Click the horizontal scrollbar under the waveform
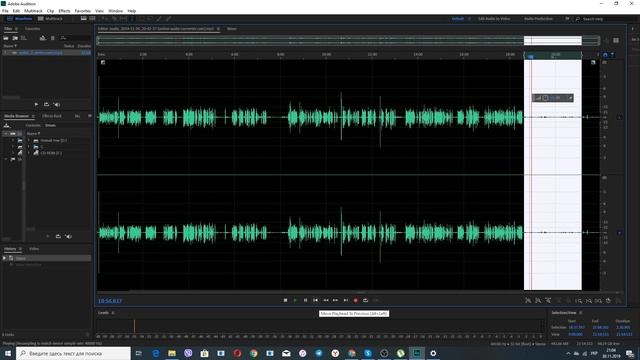The width and height of the screenshot is (640, 360). point(359,292)
